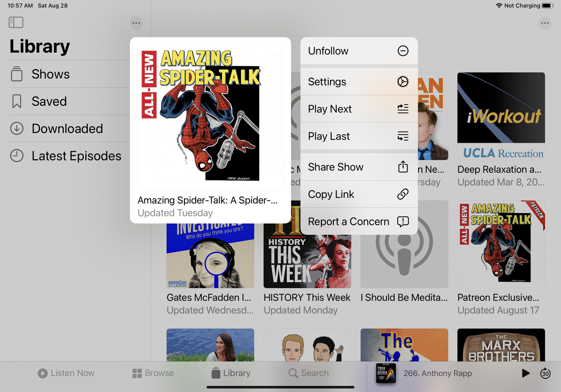Open Shows in the Library sidebar
561x392 pixels.
coord(70,74)
